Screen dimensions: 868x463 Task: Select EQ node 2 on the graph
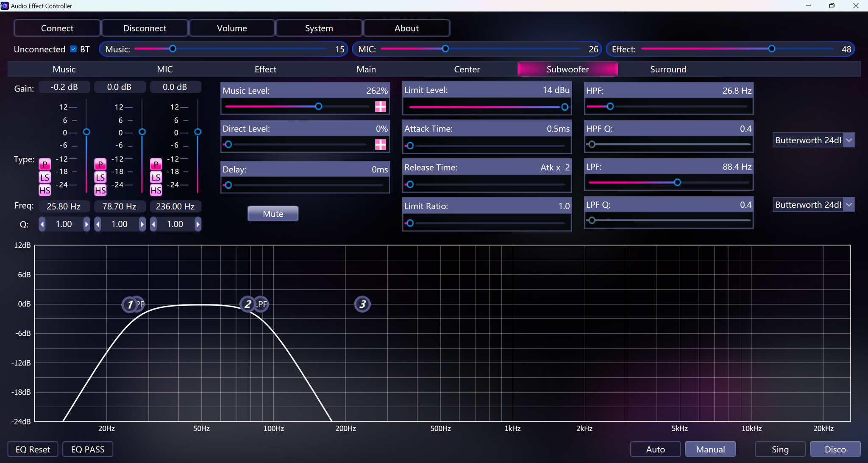click(x=248, y=304)
